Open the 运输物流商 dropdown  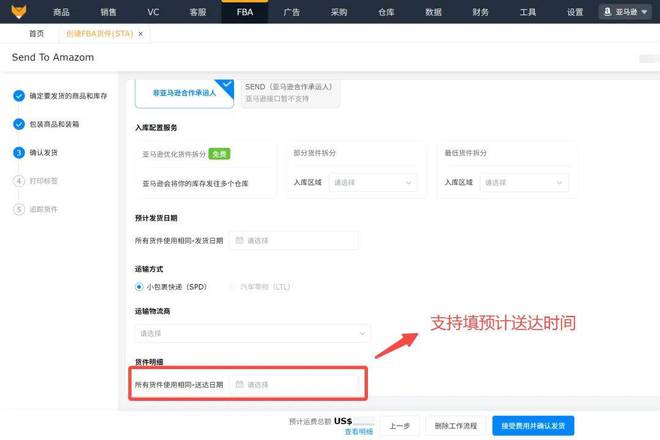(x=253, y=333)
